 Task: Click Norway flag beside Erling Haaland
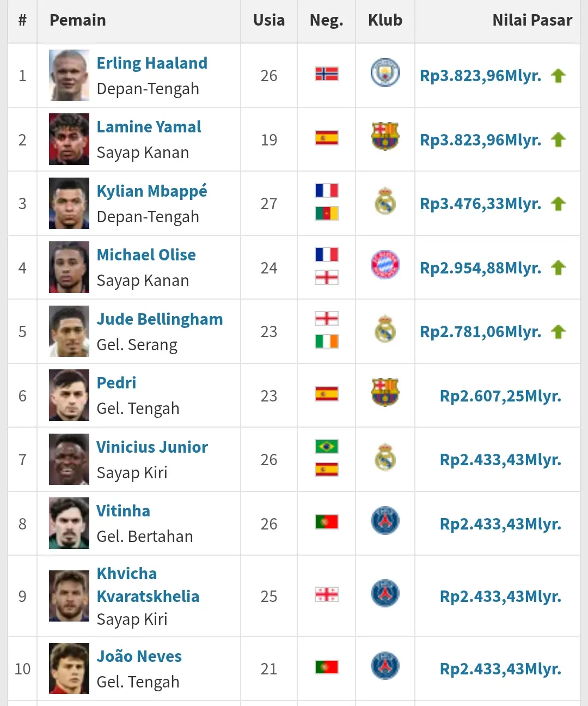327,74
